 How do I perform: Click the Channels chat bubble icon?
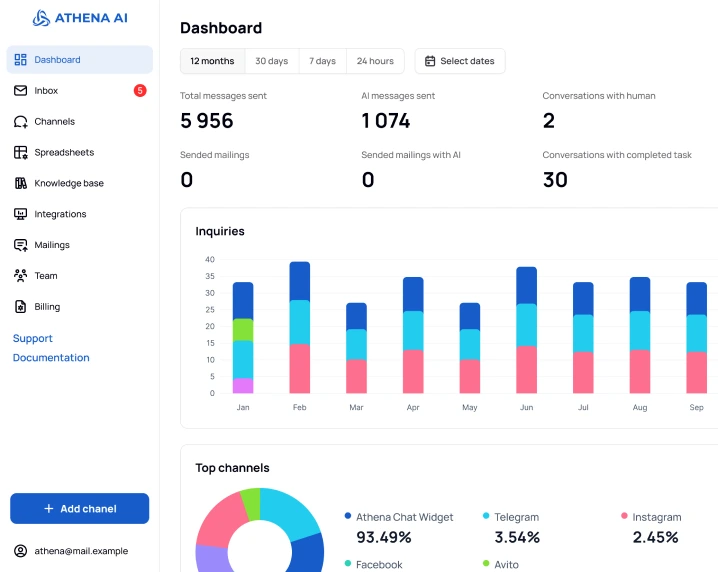point(21,122)
